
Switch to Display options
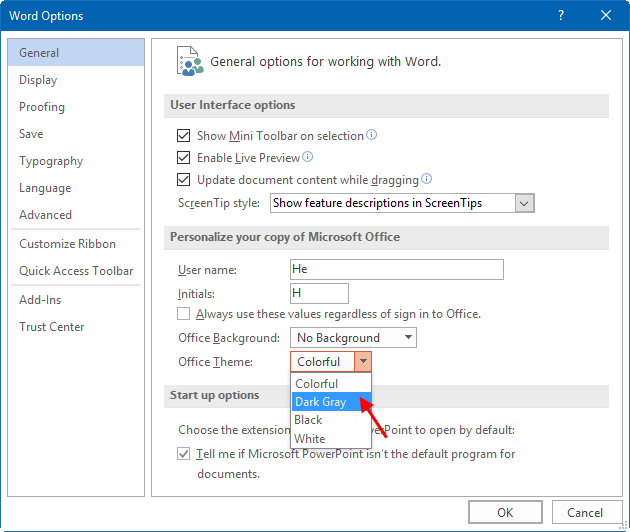[76, 80]
